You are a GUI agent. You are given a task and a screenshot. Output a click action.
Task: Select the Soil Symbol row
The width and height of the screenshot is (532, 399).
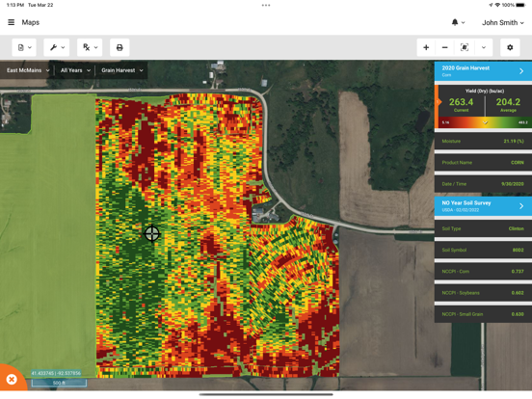pyautogui.click(x=483, y=250)
